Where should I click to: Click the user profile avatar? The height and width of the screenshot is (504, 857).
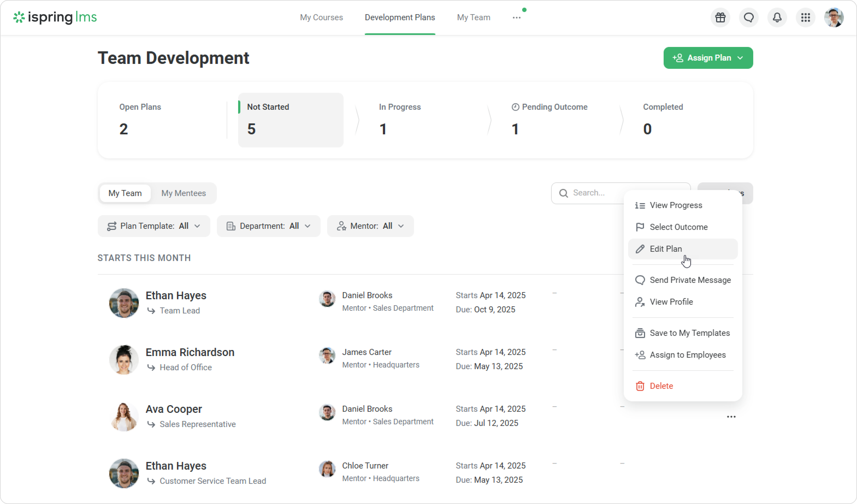834,17
